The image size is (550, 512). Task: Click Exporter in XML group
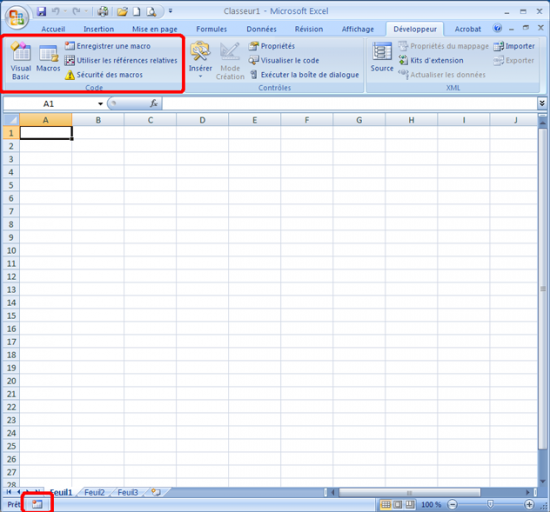pyautogui.click(x=514, y=60)
